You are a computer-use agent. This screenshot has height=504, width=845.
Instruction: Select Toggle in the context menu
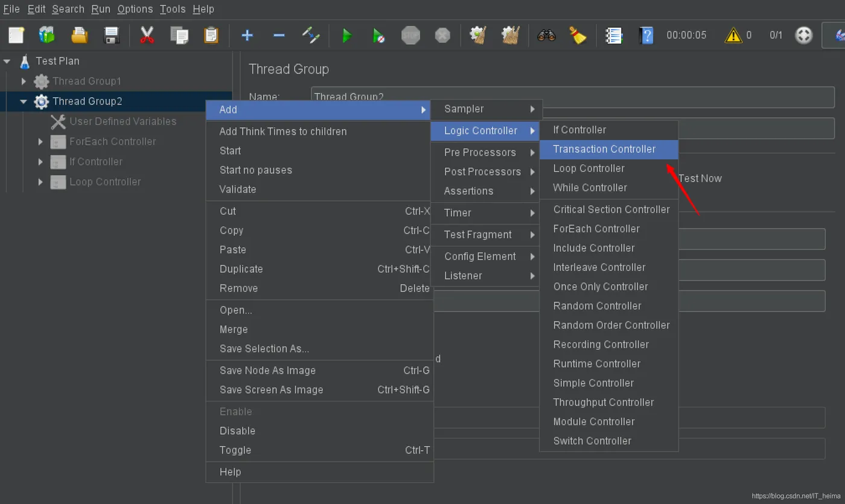click(235, 450)
